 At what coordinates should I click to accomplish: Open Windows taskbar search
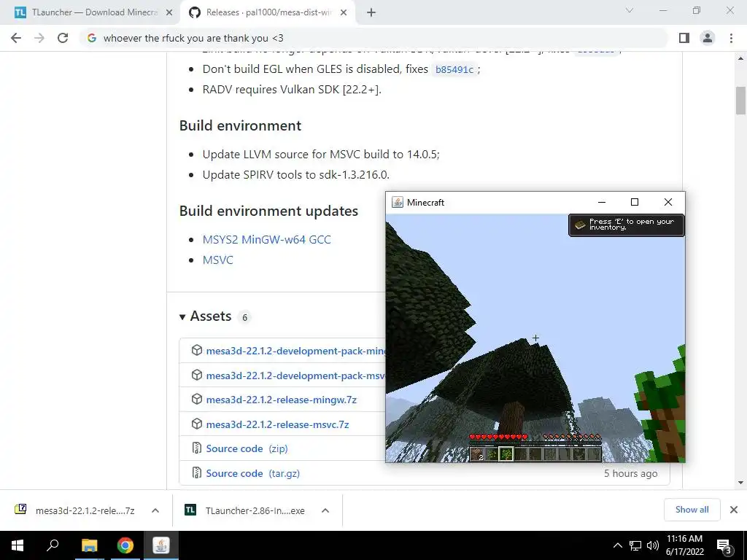point(53,545)
